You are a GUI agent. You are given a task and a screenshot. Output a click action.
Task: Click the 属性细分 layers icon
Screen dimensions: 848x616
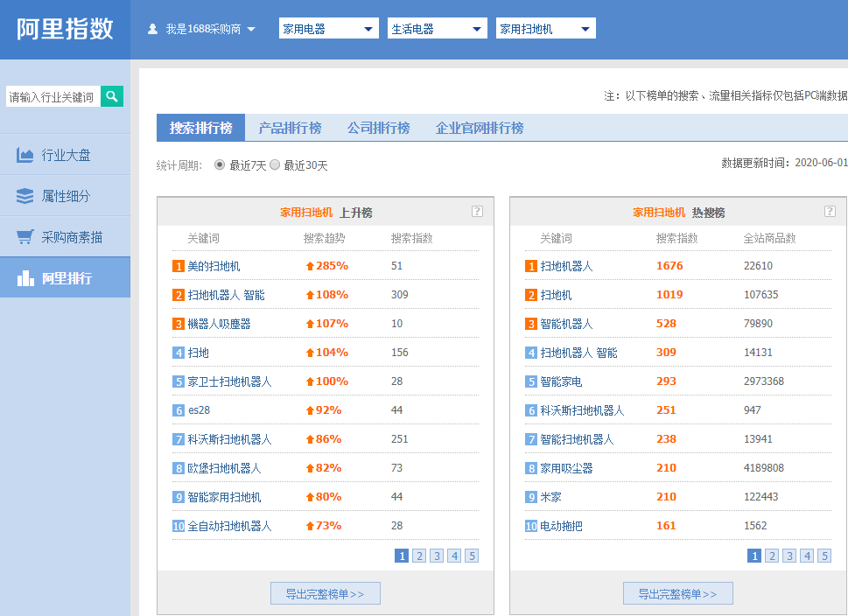pos(25,196)
